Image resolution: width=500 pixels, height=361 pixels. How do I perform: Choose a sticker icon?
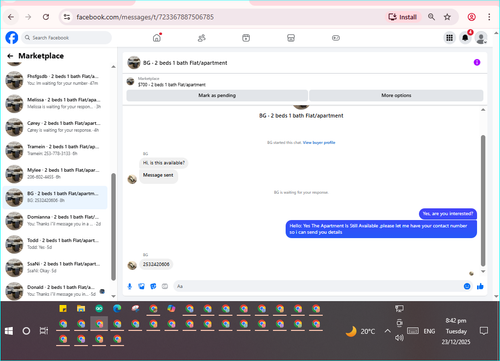tap(153, 286)
